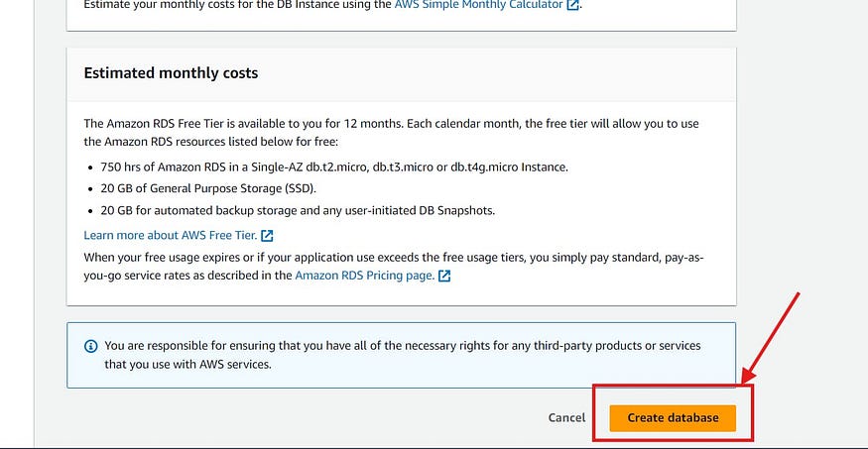The height and width of the screenshot is (449, 868).
Task: Select the Estimated monthly costs heading
Action: [x=171, y=73]
